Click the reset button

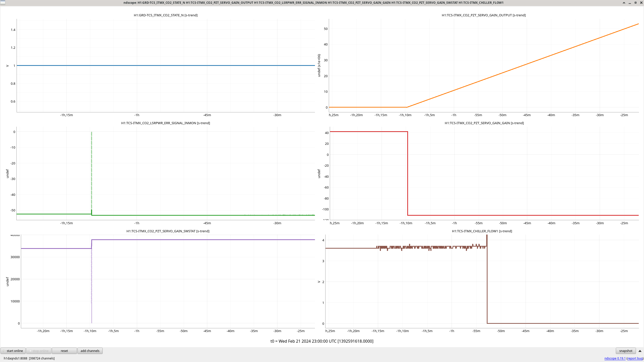pos(64,351)
